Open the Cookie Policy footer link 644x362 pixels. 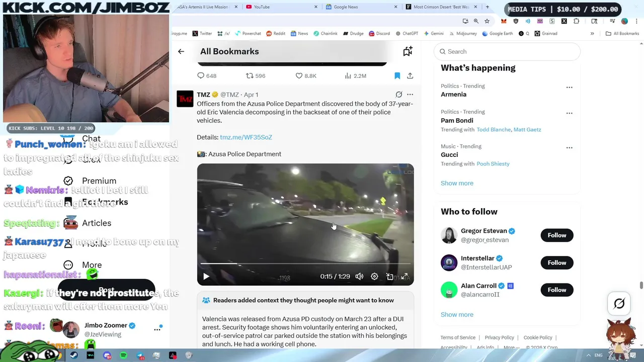[x=538, y=337]
